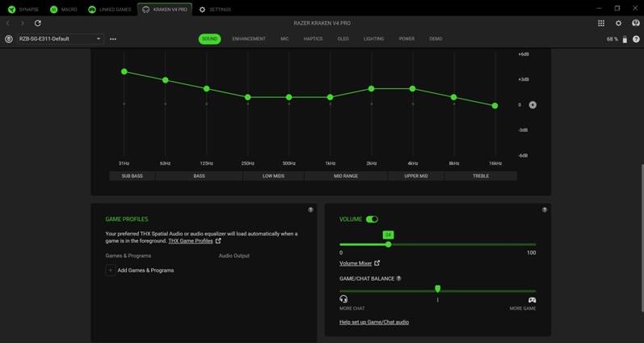
Task: Click the 63Hz equalizer handle
Action: click(165, 80)
